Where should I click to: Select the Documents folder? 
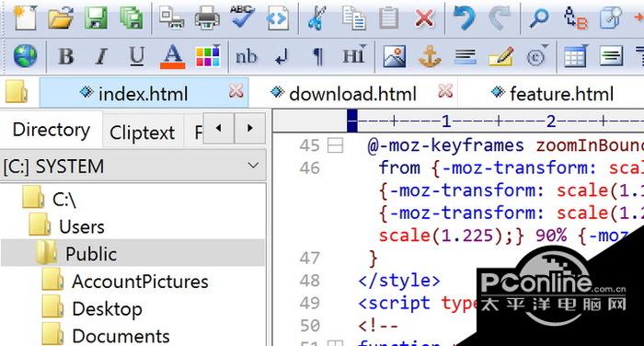(x=121, y=336)
